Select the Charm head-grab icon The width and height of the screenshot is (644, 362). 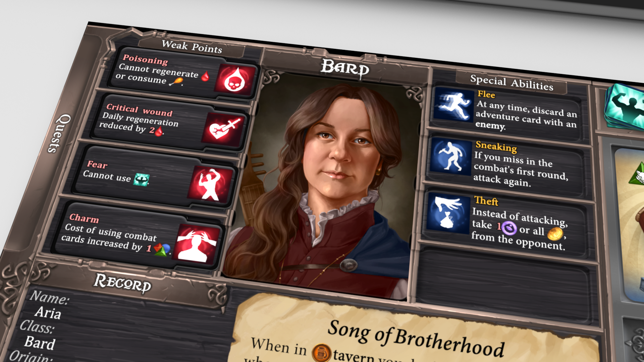(198, 243)
